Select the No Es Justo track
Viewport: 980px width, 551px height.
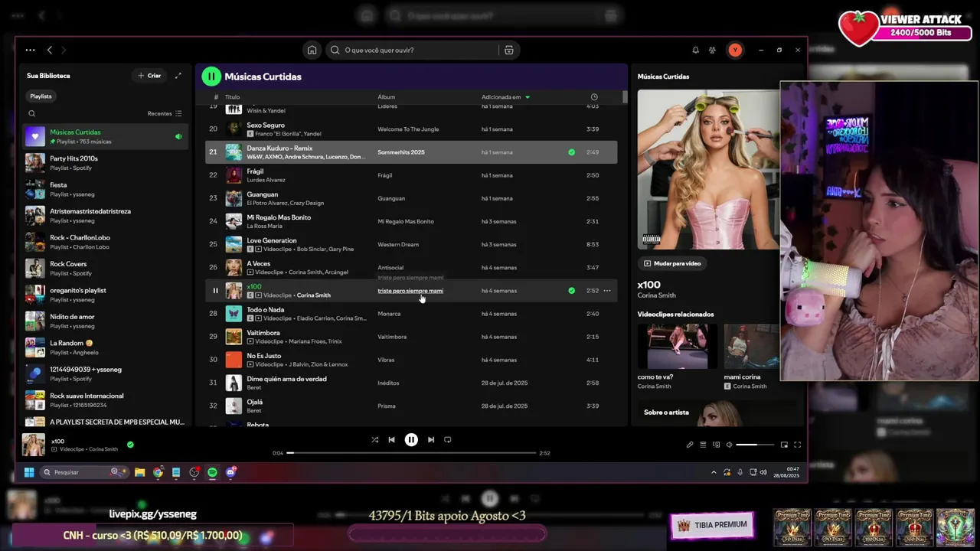tap(411, 360)
